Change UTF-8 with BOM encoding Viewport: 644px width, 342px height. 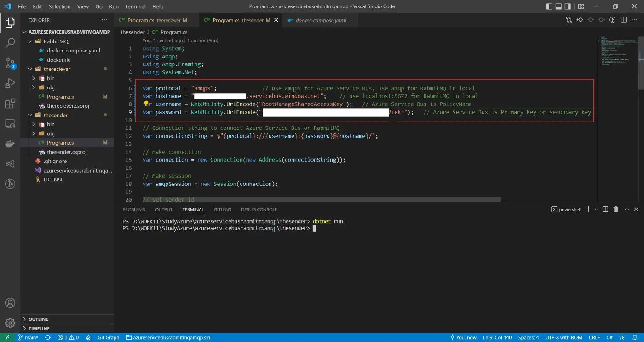(x=563, y=337)
